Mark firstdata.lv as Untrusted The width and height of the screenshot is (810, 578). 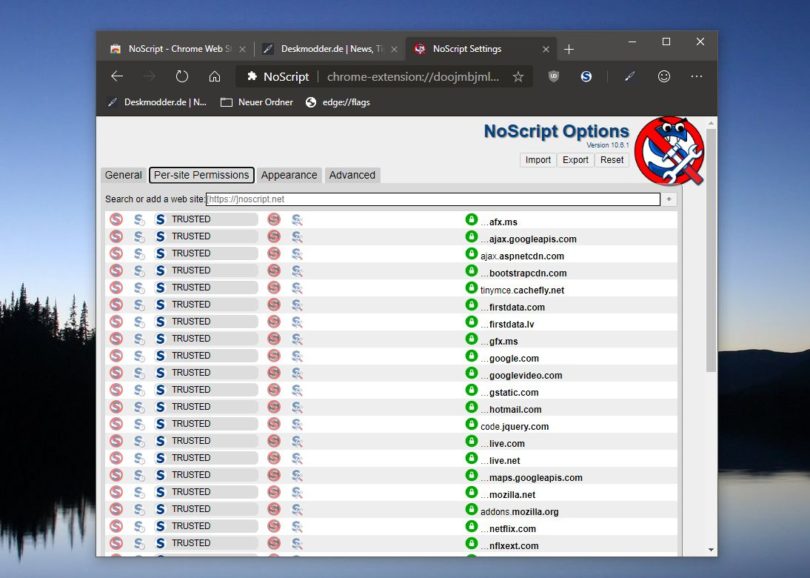pos(274,322)
